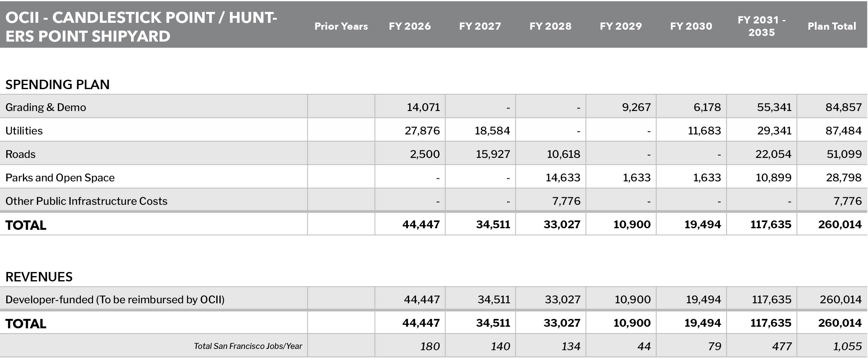The image size is (868, 363).
Task: Click the REVENUES section heading
Action: (39, 277)
